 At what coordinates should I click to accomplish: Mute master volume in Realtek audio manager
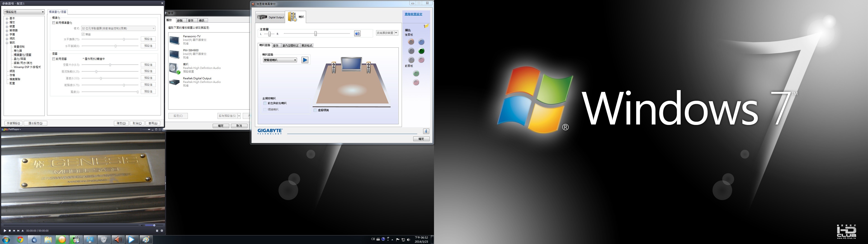[357, 33]
